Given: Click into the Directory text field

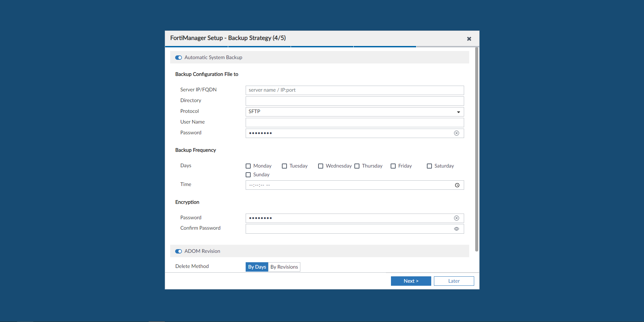Looking at the screenshot, I should tap(354, 101).
